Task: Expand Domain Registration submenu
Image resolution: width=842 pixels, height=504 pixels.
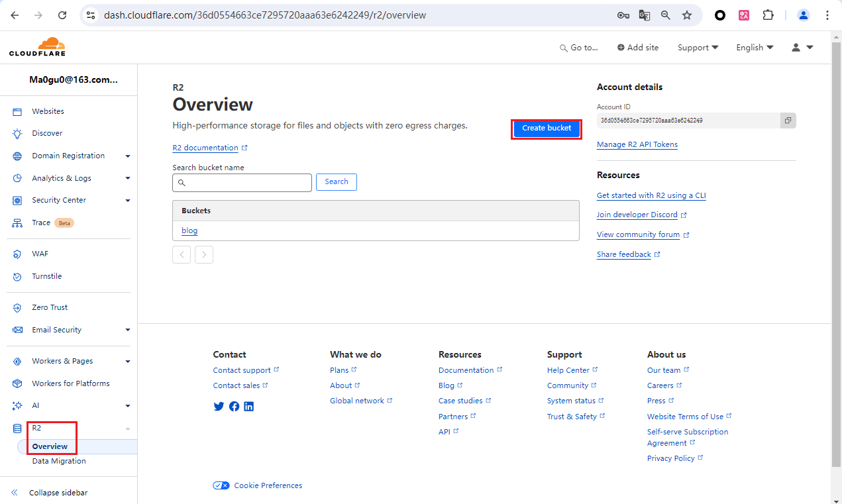Action: tap(128, 156)
